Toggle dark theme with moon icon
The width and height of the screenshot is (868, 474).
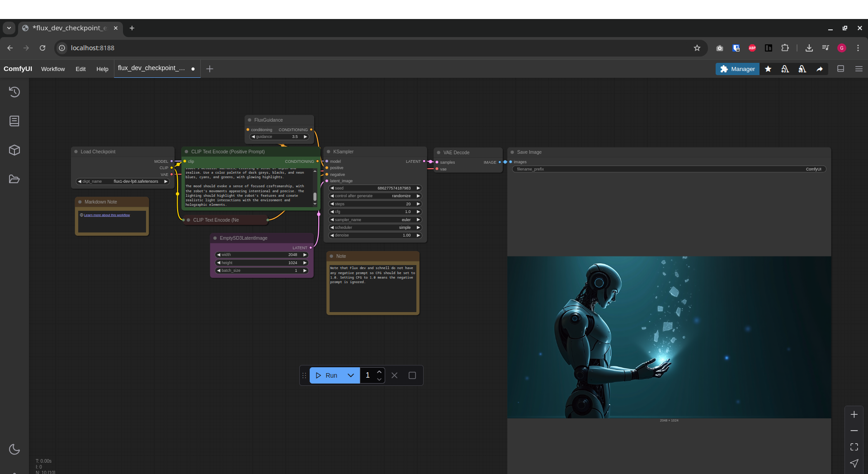click(14, 449)
